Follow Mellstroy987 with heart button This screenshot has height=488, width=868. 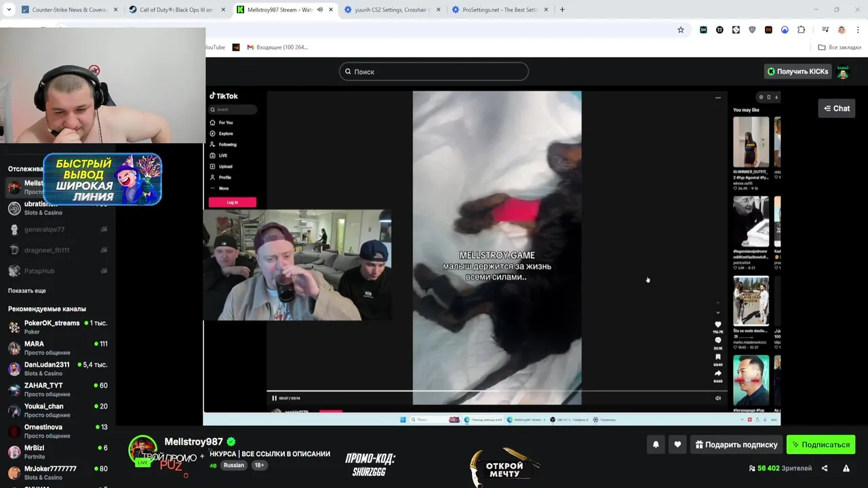[x=677, y=445]
